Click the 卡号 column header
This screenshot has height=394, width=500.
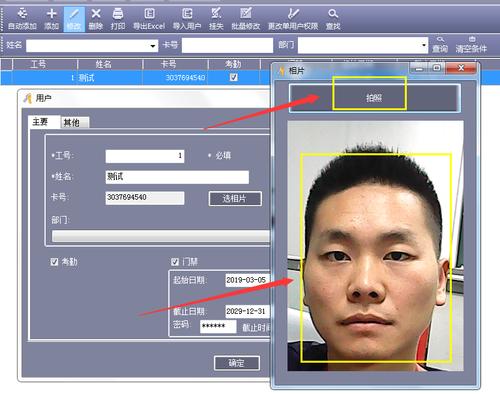(x=175, y=64)
